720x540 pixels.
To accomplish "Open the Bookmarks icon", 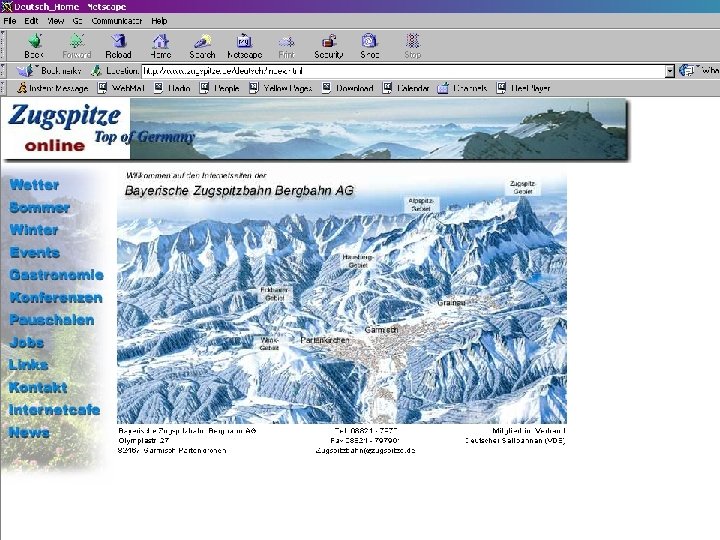I will click(24, 71).
